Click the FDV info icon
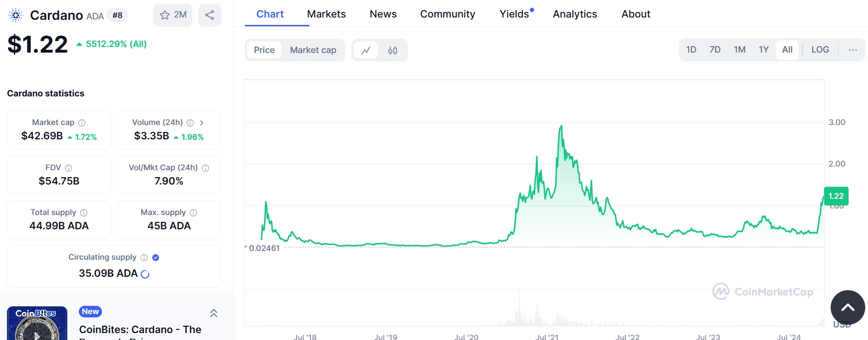This screenshot has width=868, height=340. pyautogui.click(x=68, y=168)
